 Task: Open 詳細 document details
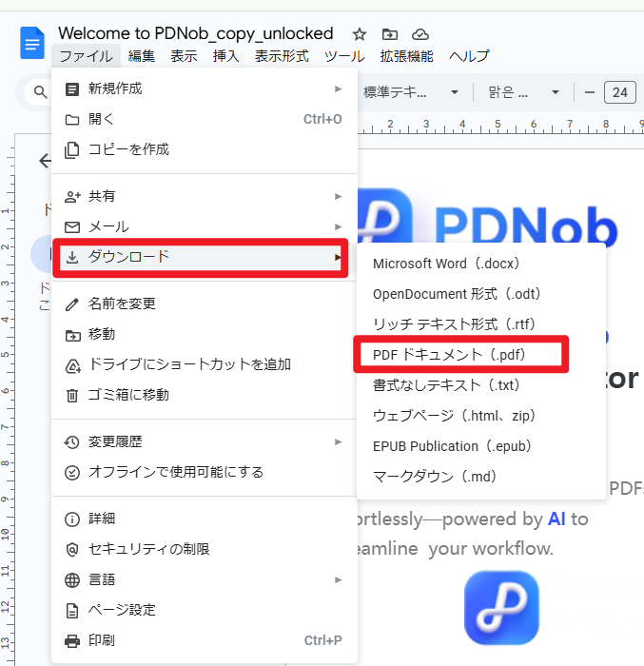click(205, 519)
